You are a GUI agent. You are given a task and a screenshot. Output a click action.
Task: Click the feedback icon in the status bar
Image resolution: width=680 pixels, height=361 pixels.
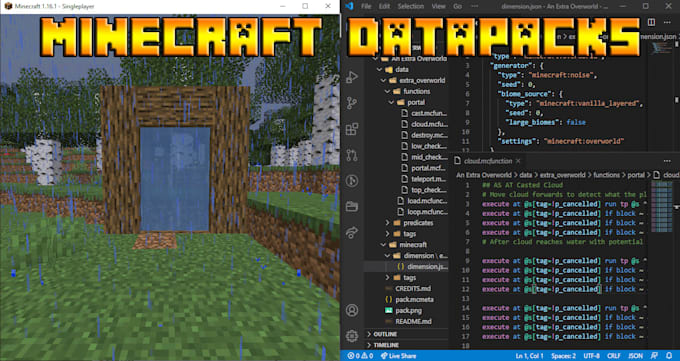(654, 356)
